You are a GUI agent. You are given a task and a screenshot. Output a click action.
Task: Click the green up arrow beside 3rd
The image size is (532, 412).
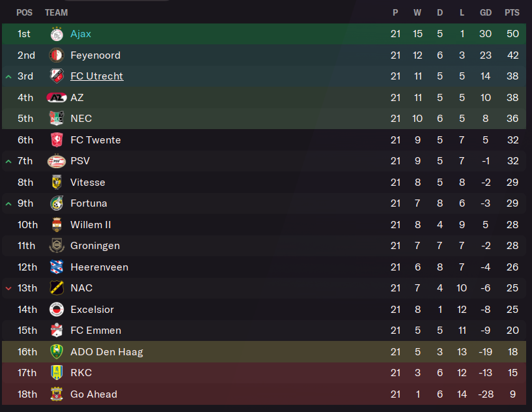coord(9,77)
